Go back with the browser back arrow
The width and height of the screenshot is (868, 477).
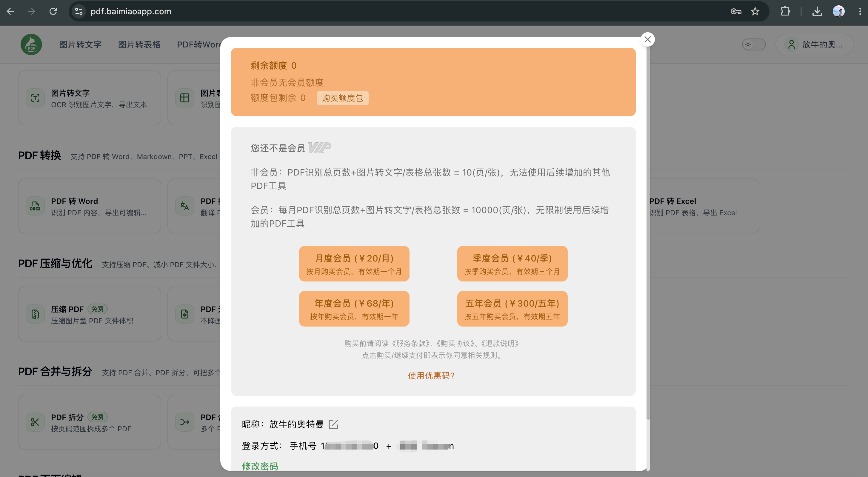coord(10,11)
